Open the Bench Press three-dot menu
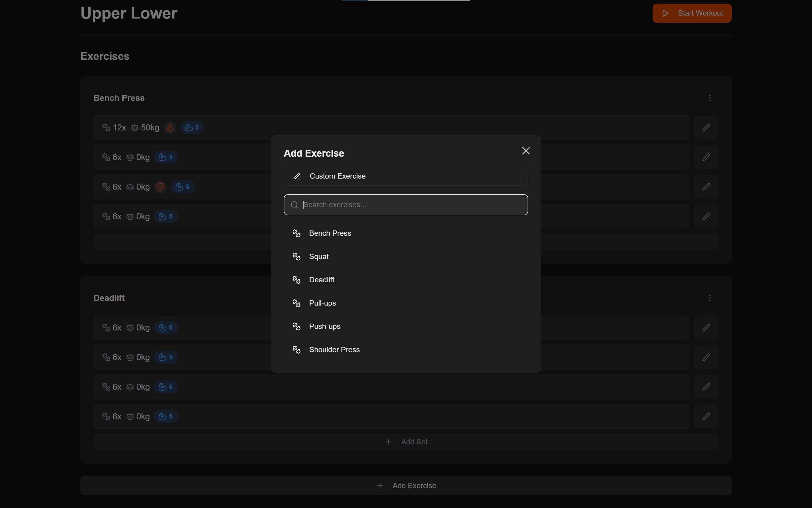The height and width of the screenshot is (508, 812). (x=710, y=98)
